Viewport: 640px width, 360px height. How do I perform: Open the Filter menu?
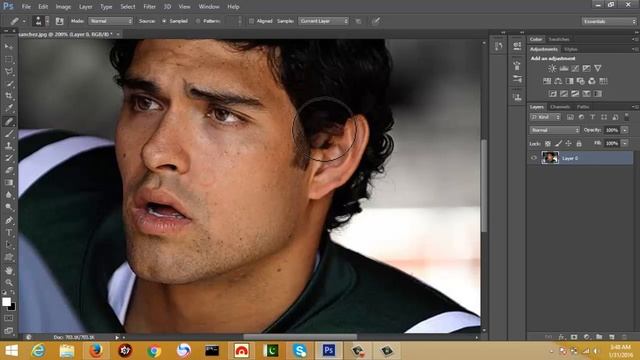point(149,7)
